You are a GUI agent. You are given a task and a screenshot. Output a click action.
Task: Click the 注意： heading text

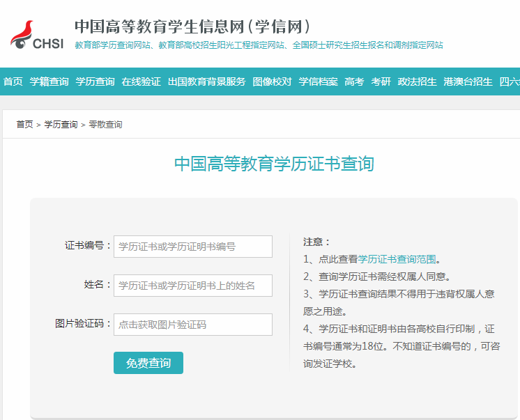pyautogui.click(x=316, y=242)
